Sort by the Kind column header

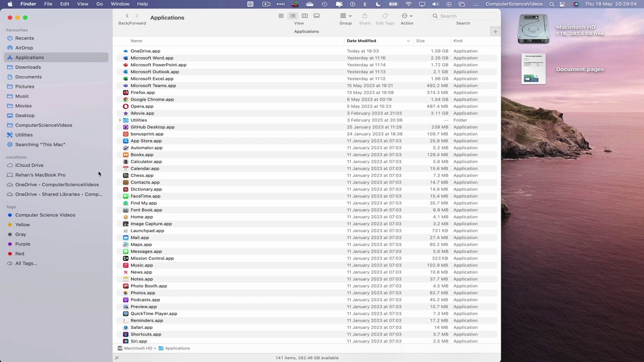coord(458,41)
